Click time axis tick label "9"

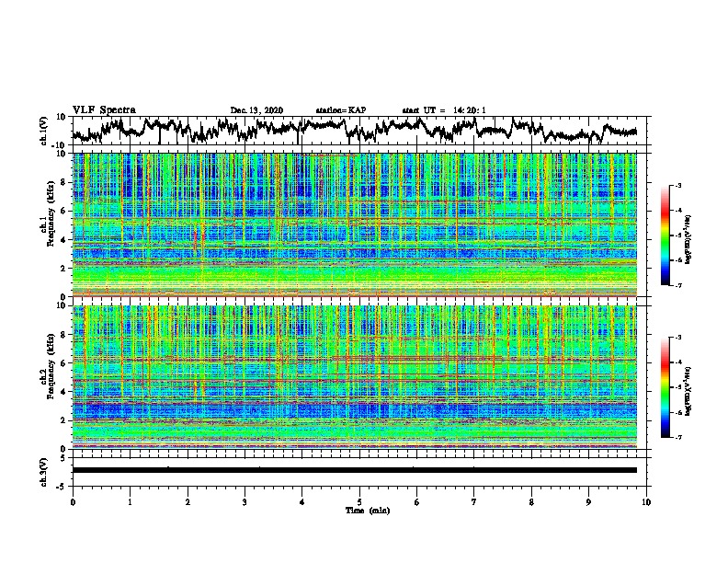588,502
